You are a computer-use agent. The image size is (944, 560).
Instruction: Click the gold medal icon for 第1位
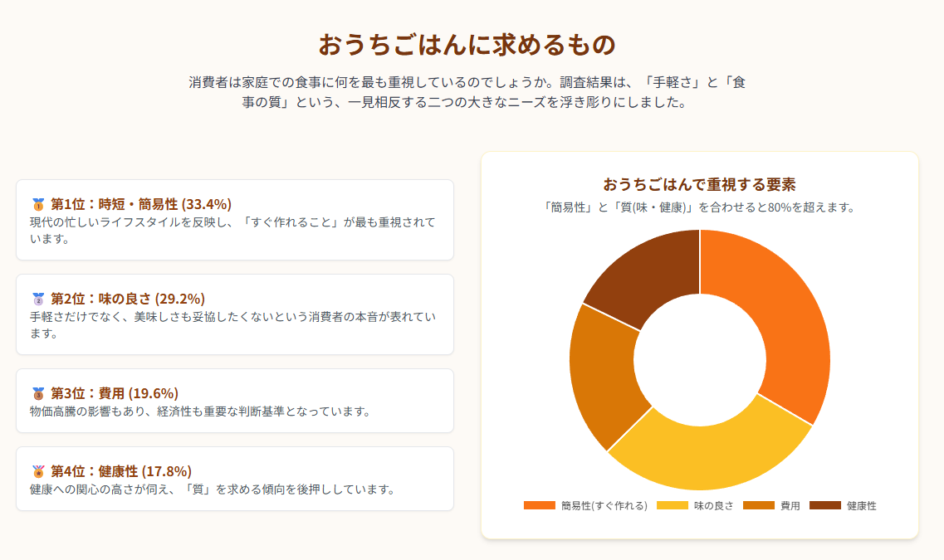37,204
